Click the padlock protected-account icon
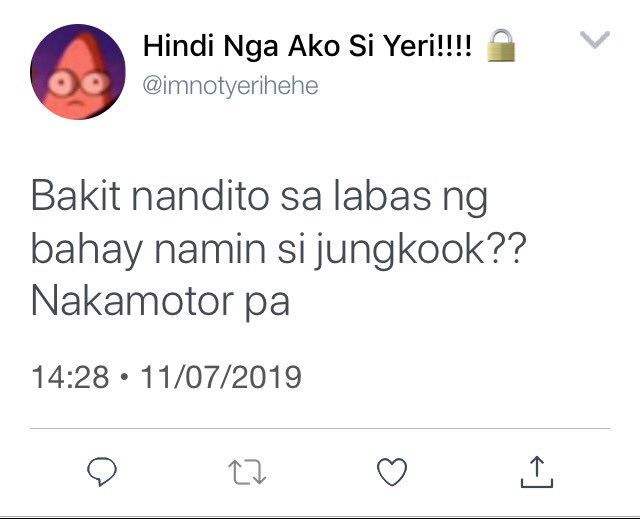640x519 pixels. 501,45
